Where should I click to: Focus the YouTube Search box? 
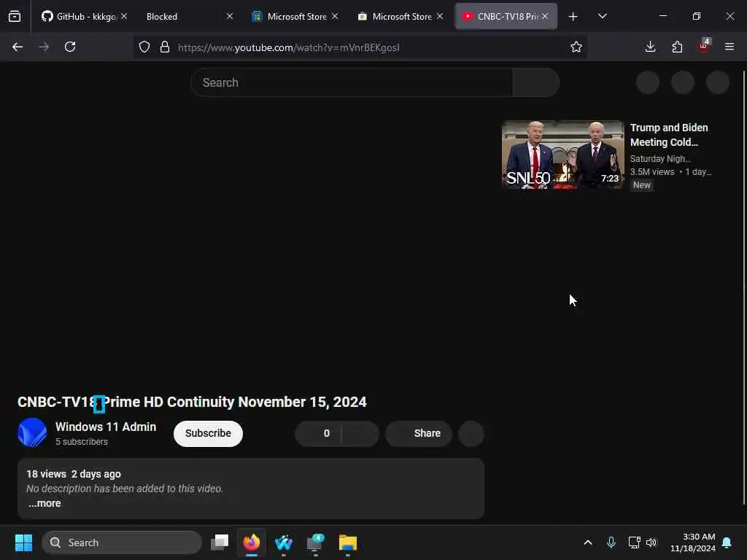pyautogui.click(x=352, y=82)
